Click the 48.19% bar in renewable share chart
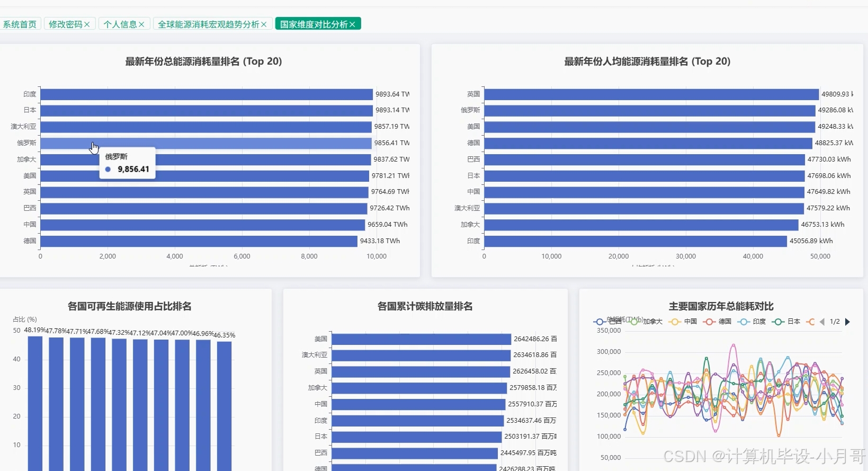The image size is (868, 471). pos(35,404)
